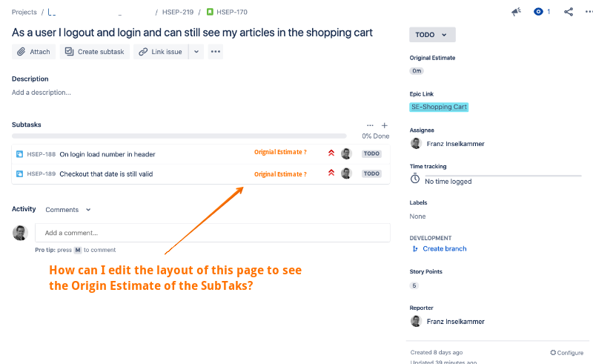Image resolution: width=593 pixels, height=364 pixels.
Task: Click Create subtask button
Action: point(95,52)
